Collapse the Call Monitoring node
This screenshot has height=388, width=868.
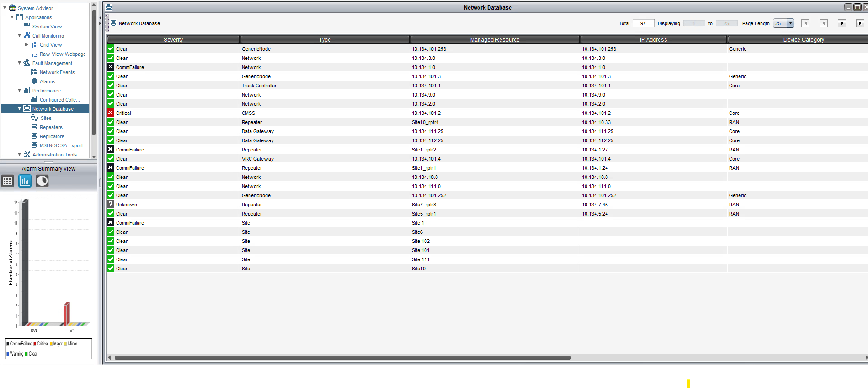(19, 35)
